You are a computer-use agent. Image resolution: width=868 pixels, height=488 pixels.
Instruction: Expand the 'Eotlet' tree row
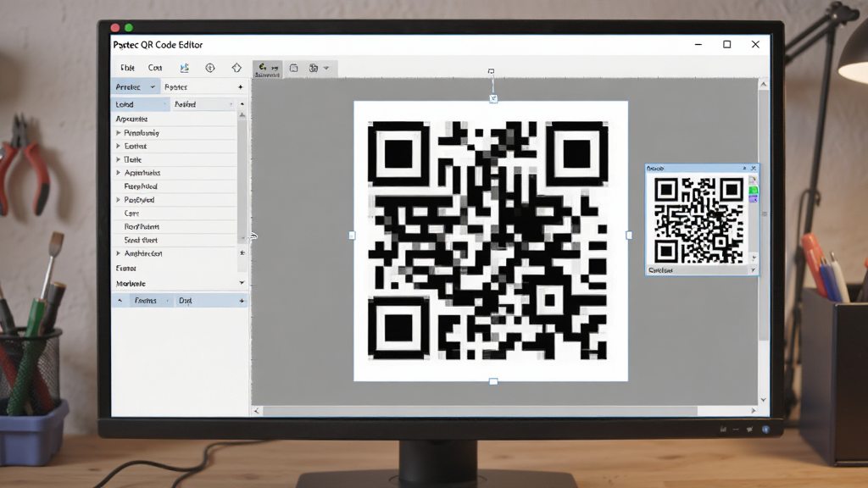pyautogui.click(x=119, y=146)
